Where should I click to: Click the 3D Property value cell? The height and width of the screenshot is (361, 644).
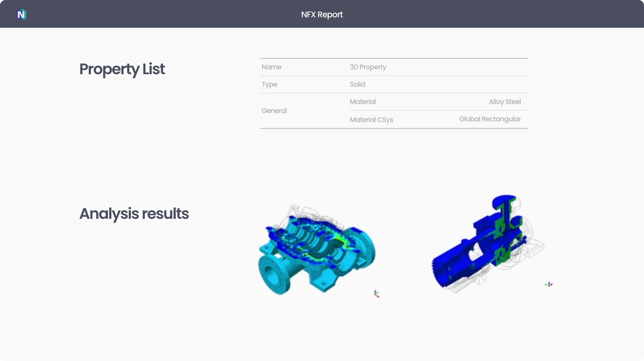pos(368,67)
